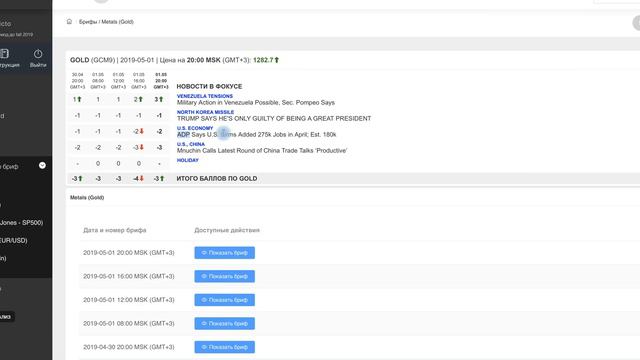640x360 pixels.
Task: Show brief for 2019-05-01 20:00 MSK
Action: [x=224, y=253]
